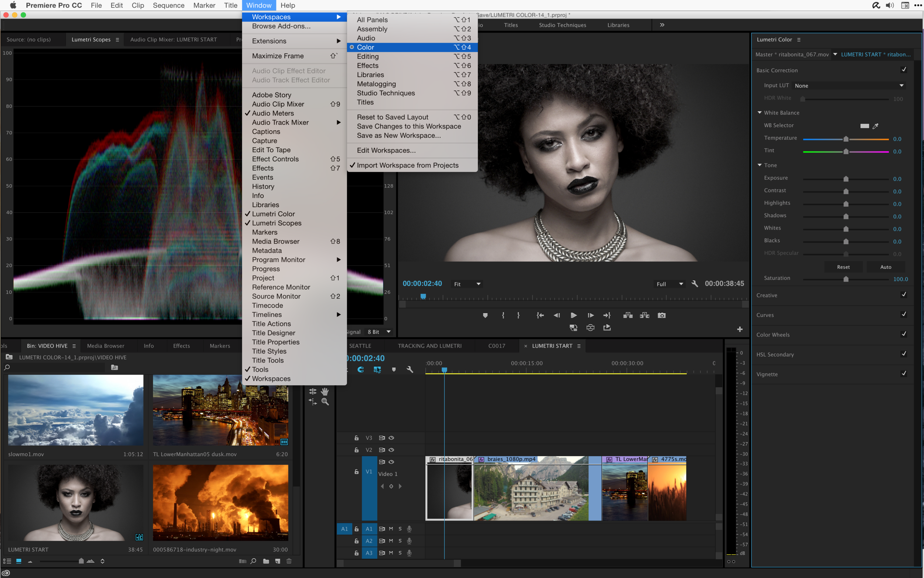Viewport: 924px width, 578px height.
Task: Click the Export Frame camera icon
Action: [x=661, y=315]
